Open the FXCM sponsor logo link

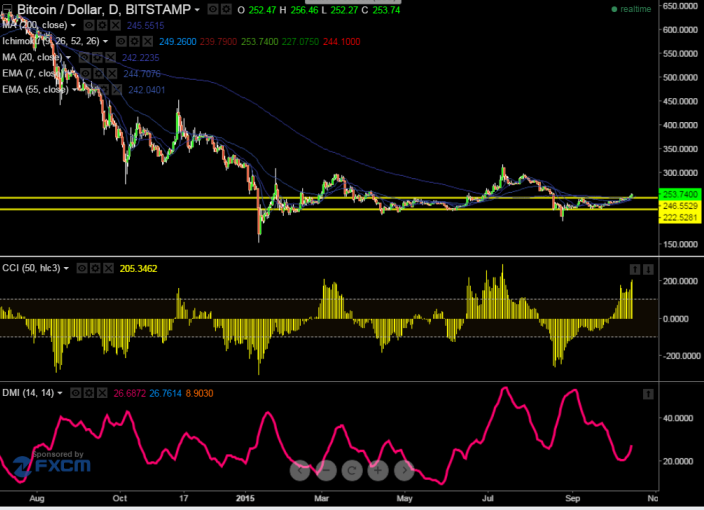coord(52,466)
